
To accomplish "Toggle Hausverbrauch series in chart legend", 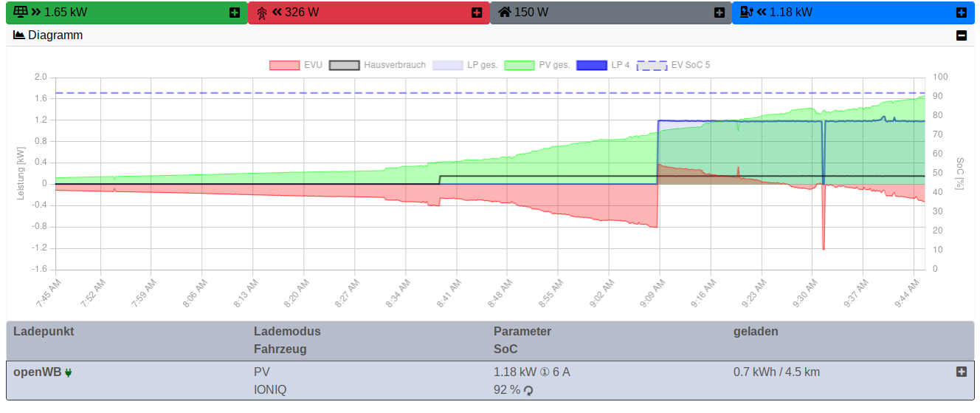I will (x=377, y=65).
